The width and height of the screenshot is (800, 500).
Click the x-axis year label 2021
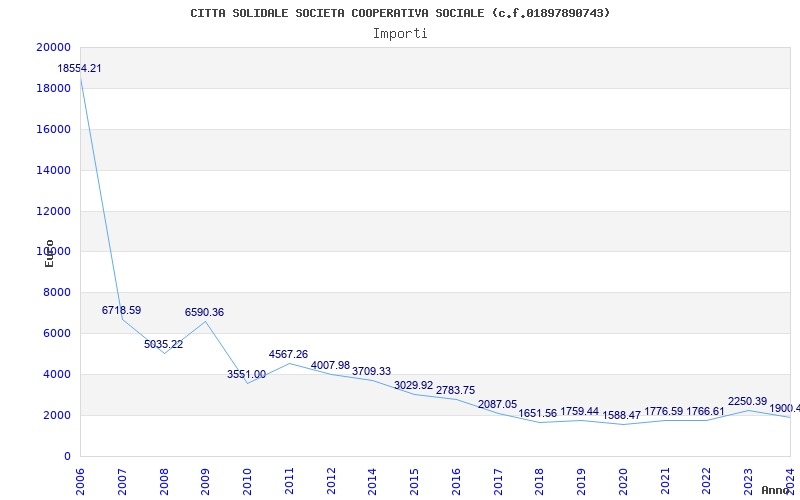point(665,481)
